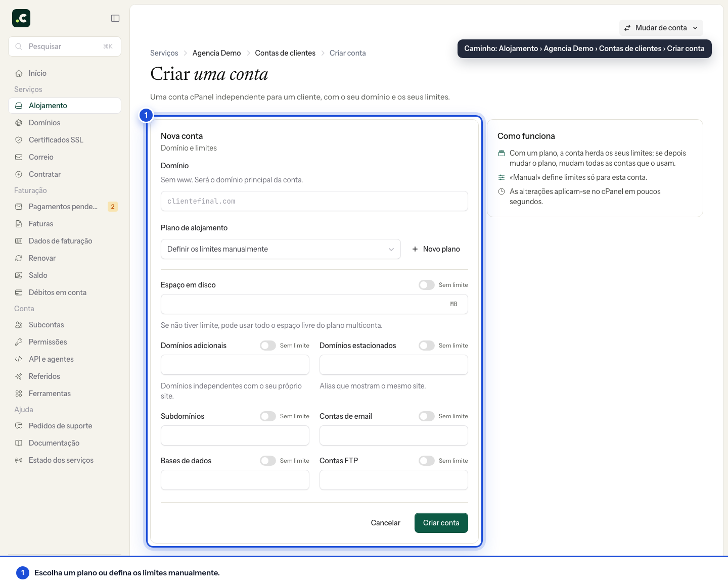Viewport: 728px width, 588px height.
Task: Click the Renovar refresh icon
Action: 19,258
